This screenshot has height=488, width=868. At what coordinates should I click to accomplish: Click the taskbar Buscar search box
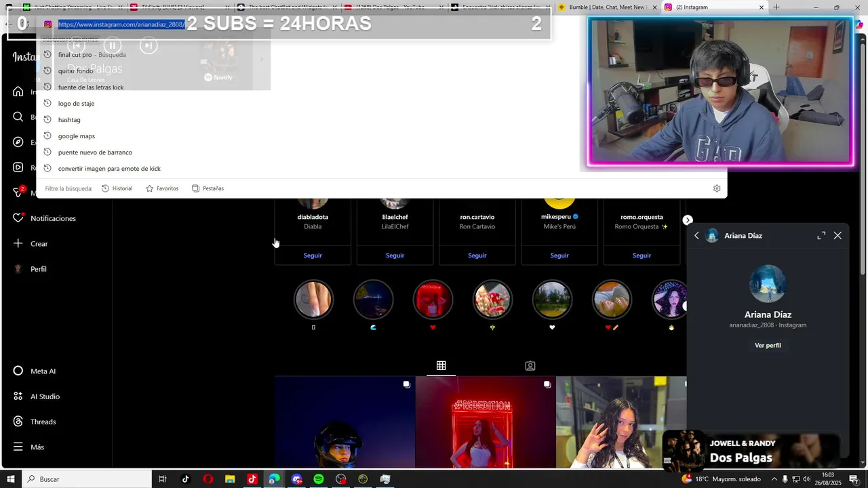pos(86,479)
